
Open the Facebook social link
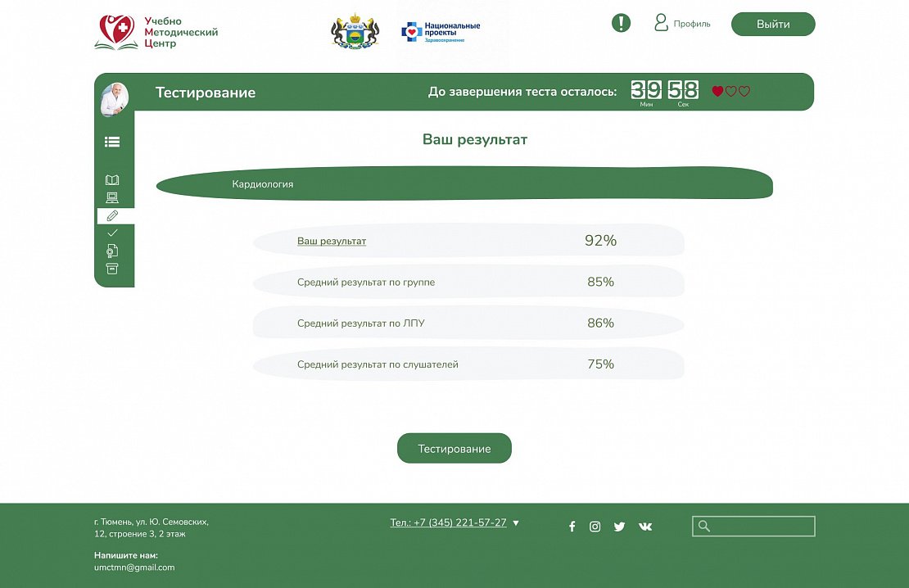pyautogui.click(x=572, y=527)
